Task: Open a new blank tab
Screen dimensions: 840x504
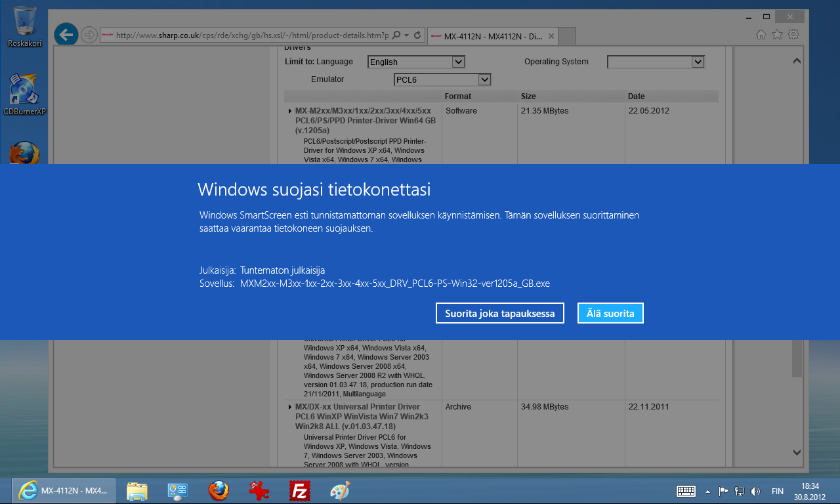Action: click(x=568, y=36)
